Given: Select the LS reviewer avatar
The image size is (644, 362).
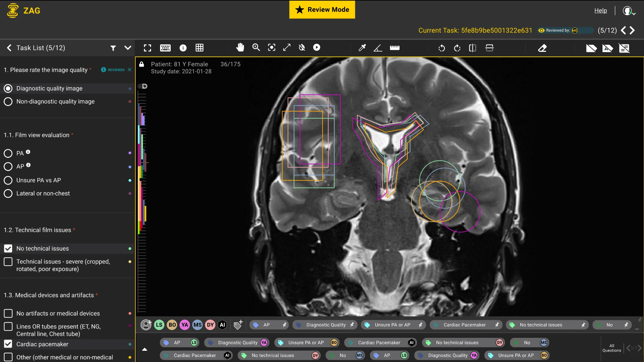Looking at the screenshot, I should pyautogui.click(x=159, y=325).
